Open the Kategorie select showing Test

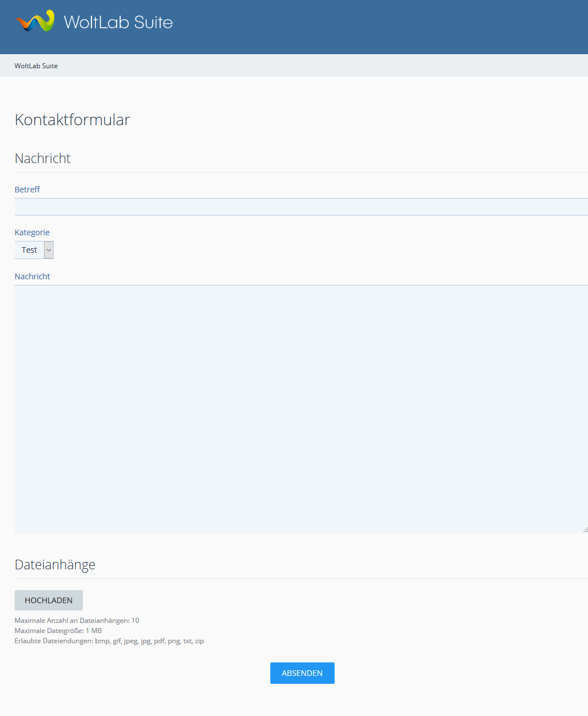tap(30, 250)
